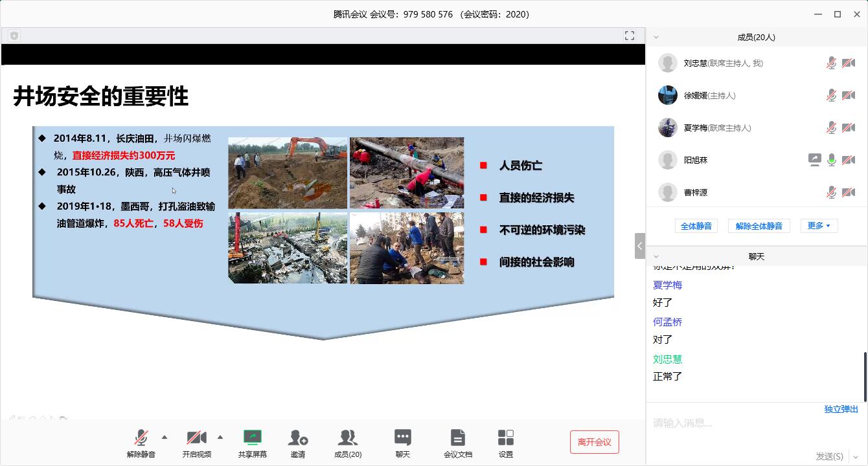Viewport: 868px width, 466px height.
Task: Toggle 阳旭森's microphone icon
Action: (832, 160)
